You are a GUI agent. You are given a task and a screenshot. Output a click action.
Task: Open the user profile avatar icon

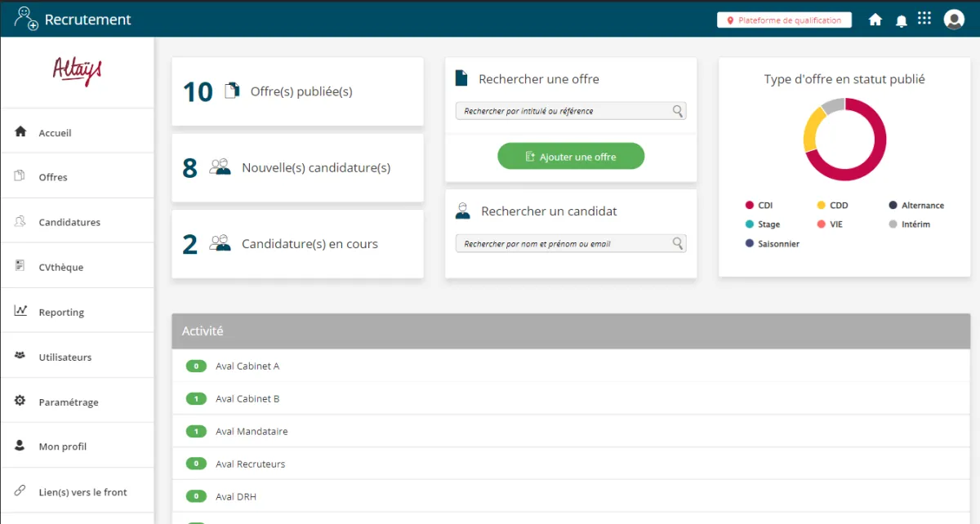click(x=954, y=20)
